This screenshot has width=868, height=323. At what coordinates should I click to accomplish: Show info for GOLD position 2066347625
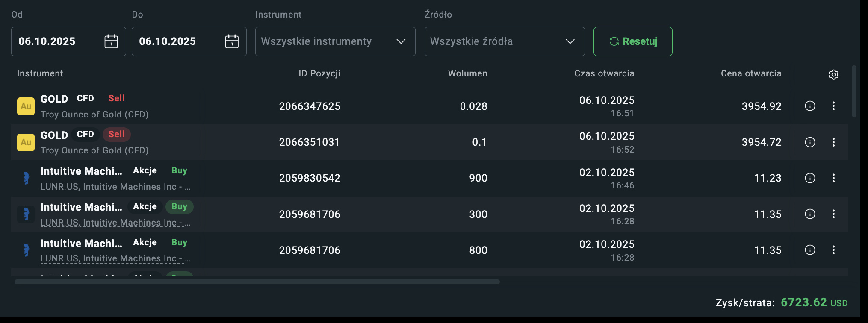pyautogui.click(x=810, y=106)
